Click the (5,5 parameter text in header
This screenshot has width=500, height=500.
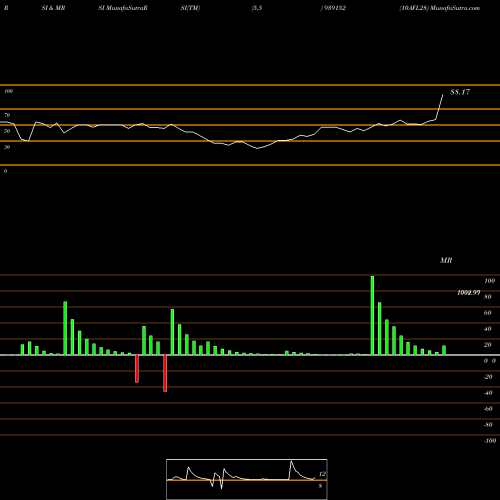[257, 8]
